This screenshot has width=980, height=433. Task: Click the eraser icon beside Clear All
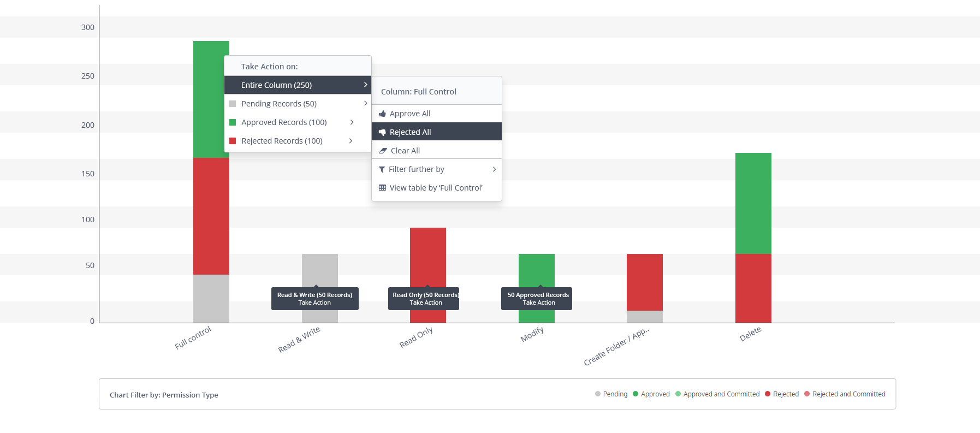pyautogui.click(x=383, y=151)
